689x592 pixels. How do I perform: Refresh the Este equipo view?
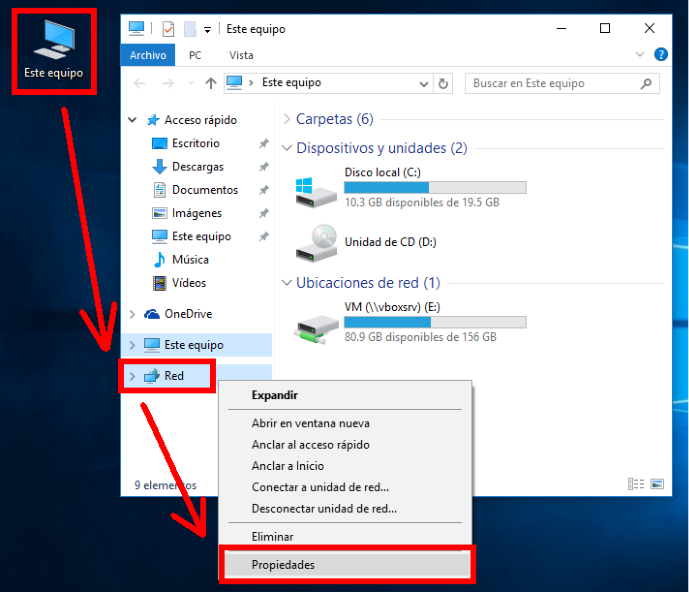[x=443, y=84]
